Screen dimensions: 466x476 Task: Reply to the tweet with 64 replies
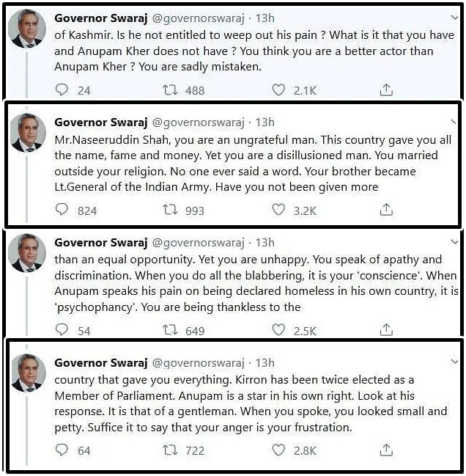point(62,450)
